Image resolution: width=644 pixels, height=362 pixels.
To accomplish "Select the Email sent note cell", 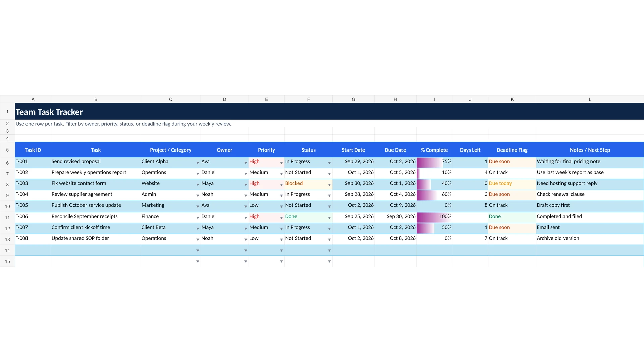I will 590,229.
